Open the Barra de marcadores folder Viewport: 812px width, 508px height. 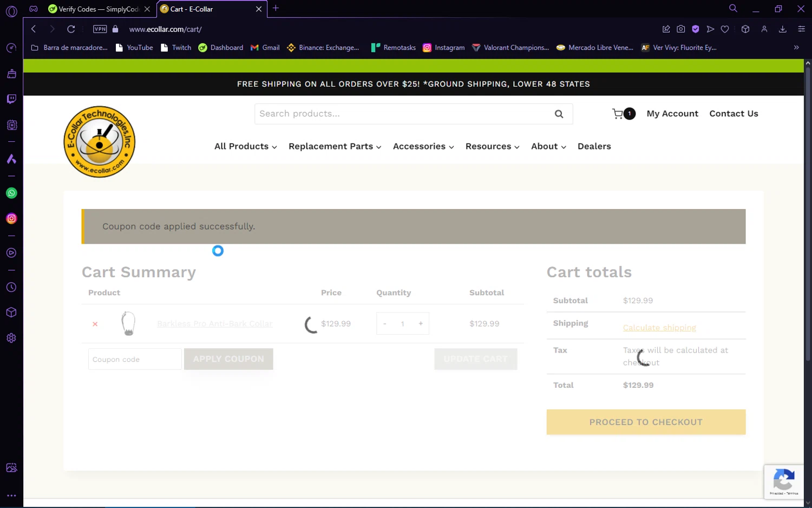click(x=69, y=48)
